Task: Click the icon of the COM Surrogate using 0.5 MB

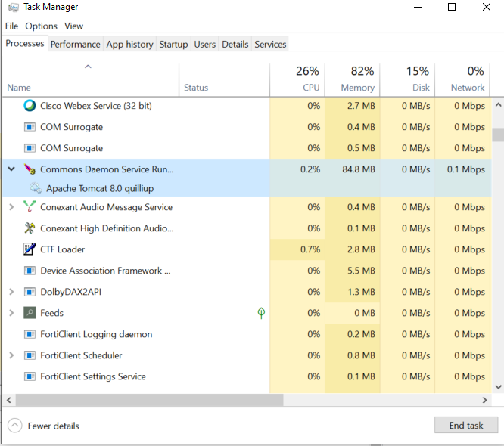Action: [x=30, y=148]
